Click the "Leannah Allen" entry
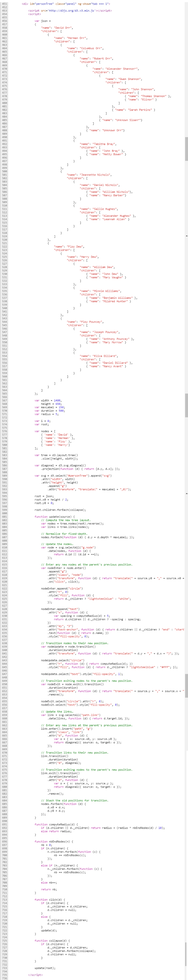Screen dimensions: 188x980 point(108,220)
